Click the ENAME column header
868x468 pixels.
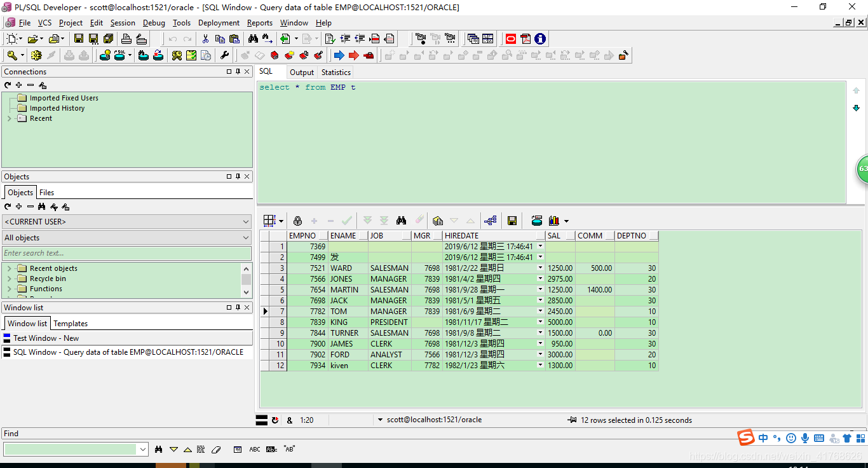pos(342,236)
